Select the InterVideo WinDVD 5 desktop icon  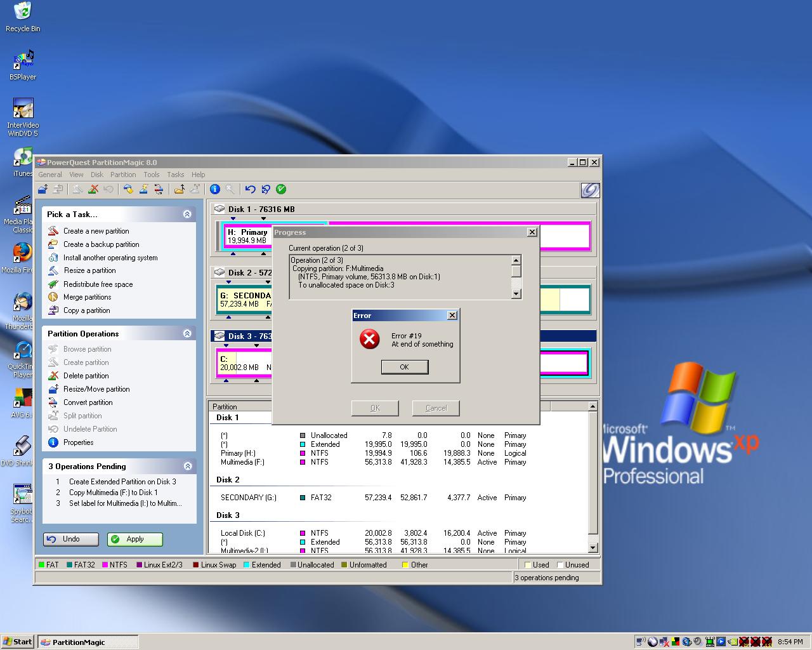click(23, 118)
